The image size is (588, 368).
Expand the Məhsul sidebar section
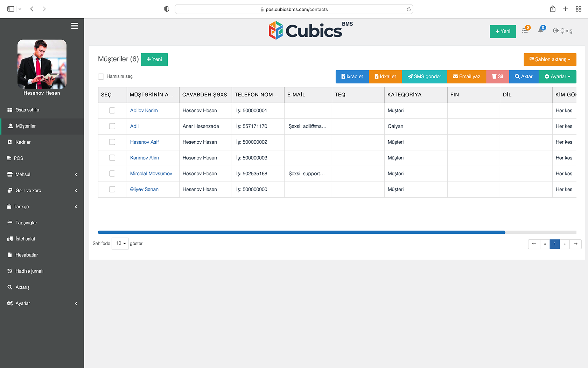(x=22, y=174)
